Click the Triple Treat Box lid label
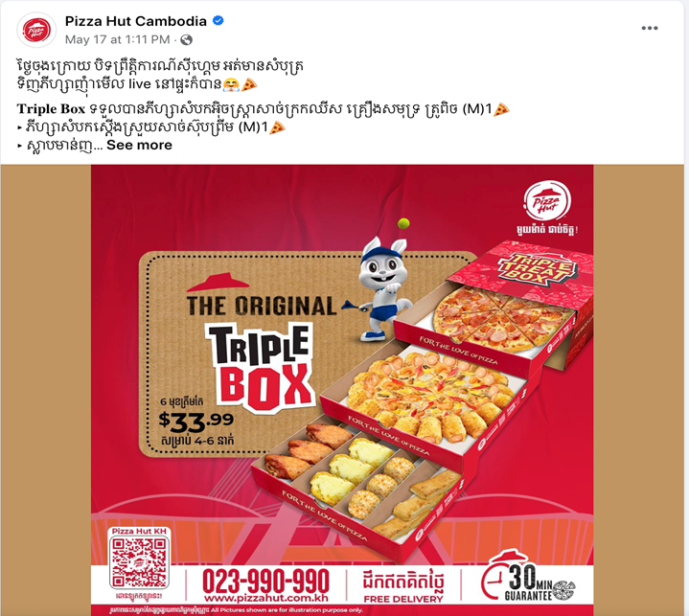Screen dimensions: 689x616 pos(536,267)
